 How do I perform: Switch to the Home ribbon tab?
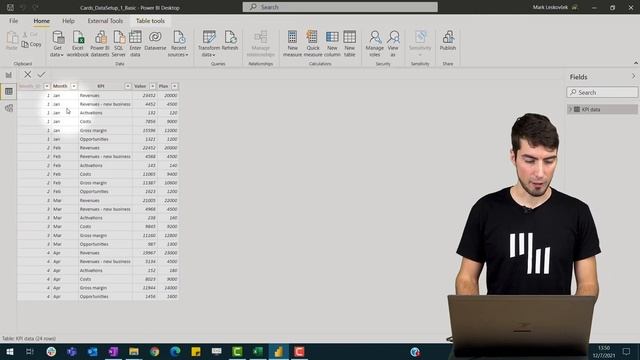click(x=42, y=21)
